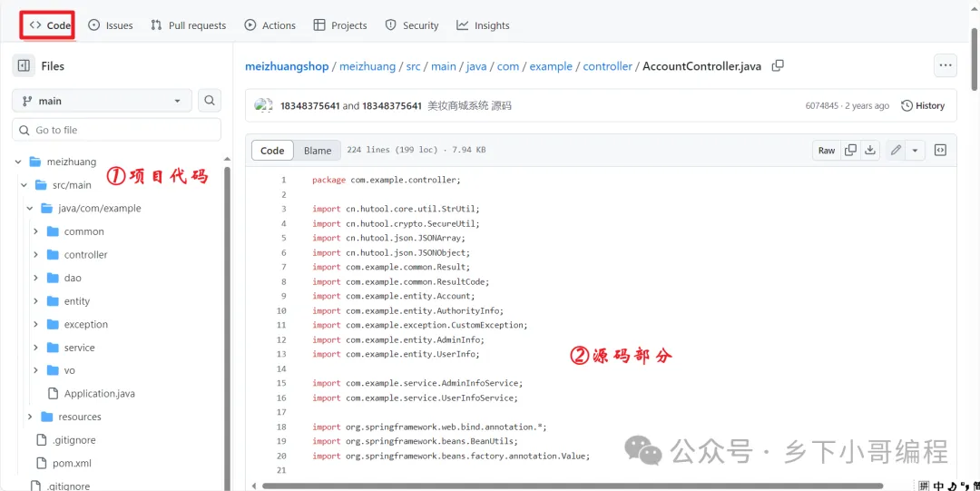Open commit message 美妆商城系统 源码
The width and height of the screenshot is (980, 491).
(469, 105)
